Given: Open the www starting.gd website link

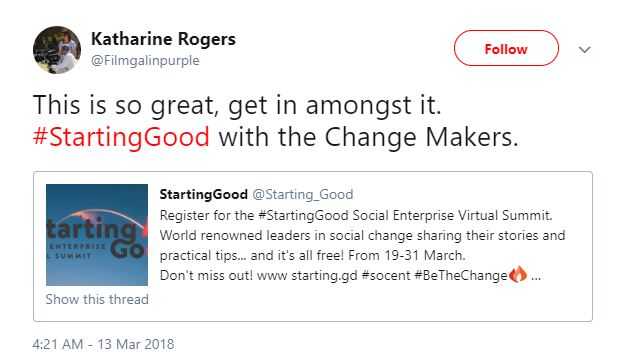Looking at the screenshot, I should [307, 275].
